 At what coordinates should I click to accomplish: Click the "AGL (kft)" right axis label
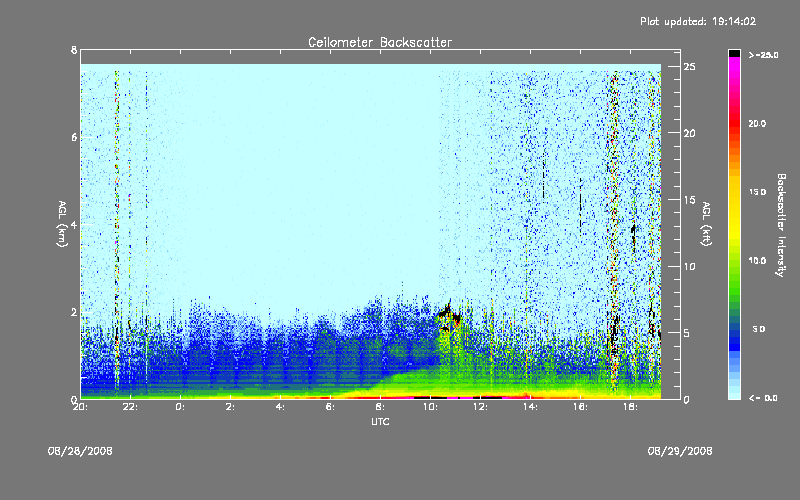[x=707, y=224]
